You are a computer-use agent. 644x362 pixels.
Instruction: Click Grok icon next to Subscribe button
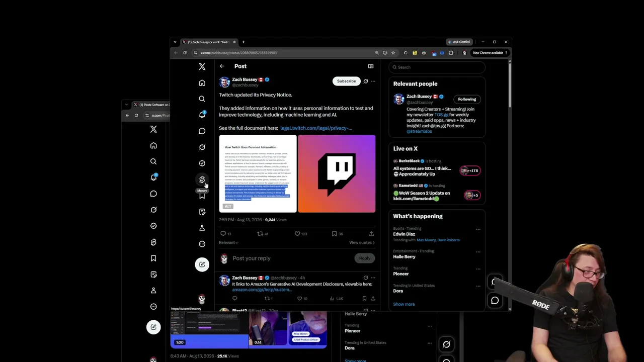pyautogui.click(x=366, y=81)
